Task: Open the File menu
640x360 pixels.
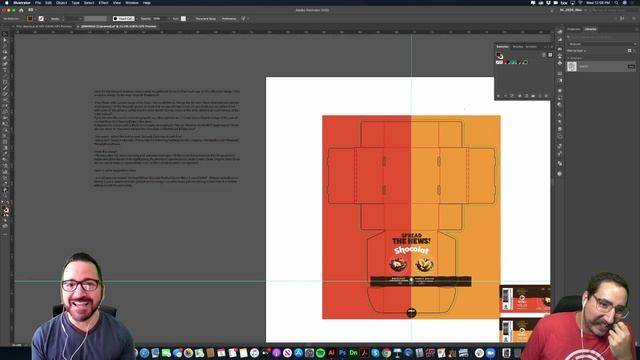Action: pyautogui.click(x=38, y=2)
